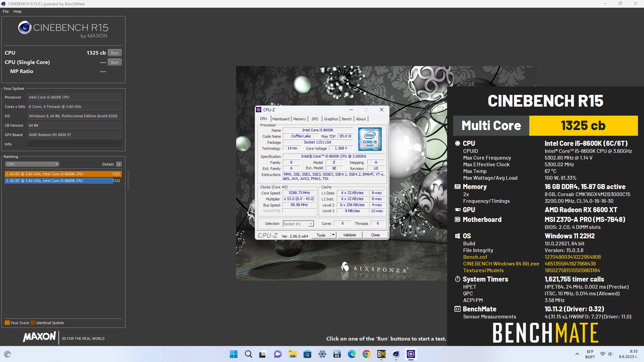Open Settings gear in taskbar
The image size is (644, 362).
pos(322,354)
